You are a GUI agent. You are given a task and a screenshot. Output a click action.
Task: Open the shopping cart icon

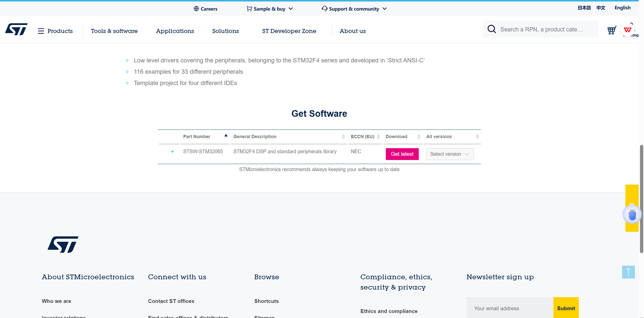pos(612,30)
